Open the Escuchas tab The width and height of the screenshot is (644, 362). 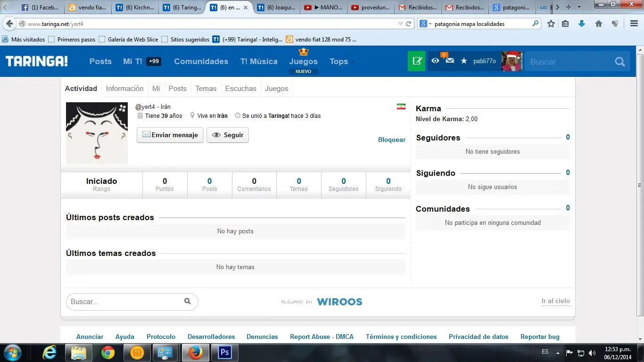coord(240,89)
